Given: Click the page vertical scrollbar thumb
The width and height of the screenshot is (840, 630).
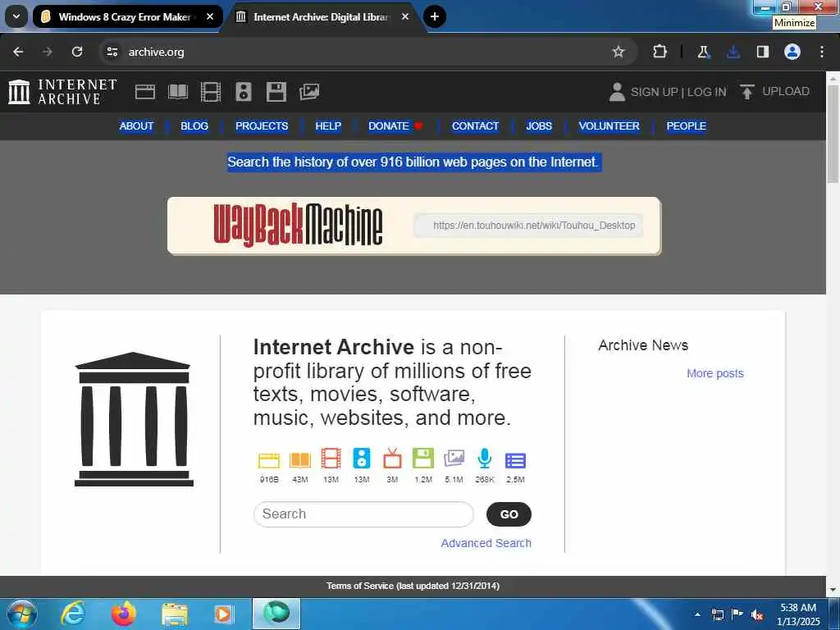Looking at the screenshot, I should click(x=833, y=134).
